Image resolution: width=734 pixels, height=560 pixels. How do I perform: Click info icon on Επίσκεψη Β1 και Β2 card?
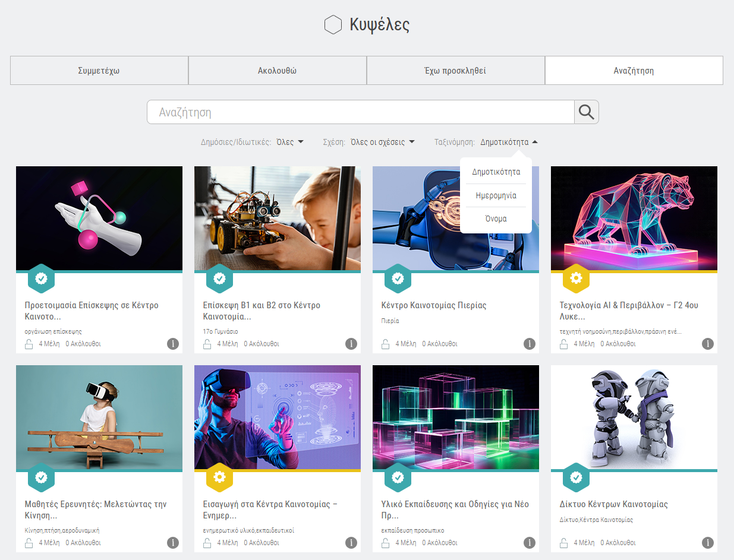point(351,344)
